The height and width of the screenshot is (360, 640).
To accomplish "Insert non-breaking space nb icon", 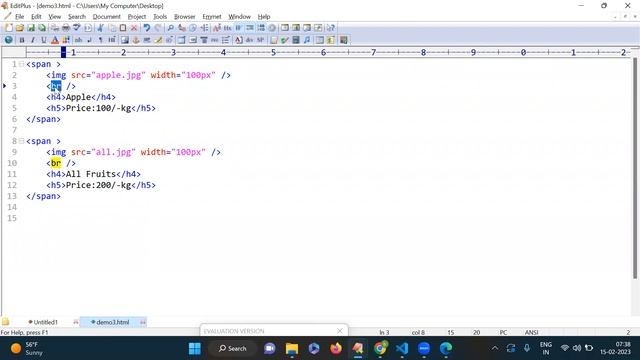I will (x=78, y=40).
